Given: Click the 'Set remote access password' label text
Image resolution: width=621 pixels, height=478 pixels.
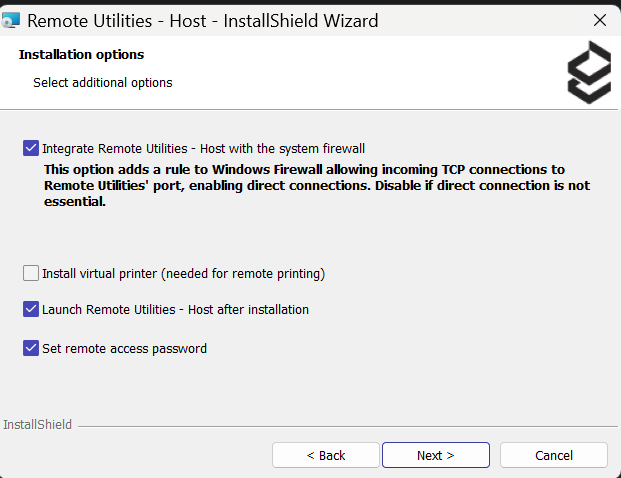Looking at the screenshot, I should tap(124, 349).
